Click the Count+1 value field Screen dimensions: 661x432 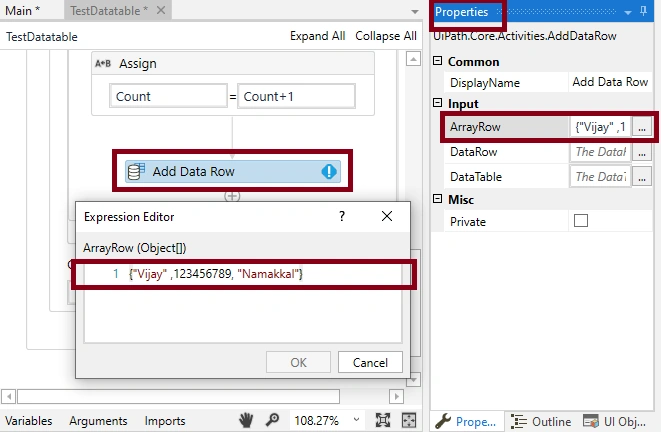point(296,96)
